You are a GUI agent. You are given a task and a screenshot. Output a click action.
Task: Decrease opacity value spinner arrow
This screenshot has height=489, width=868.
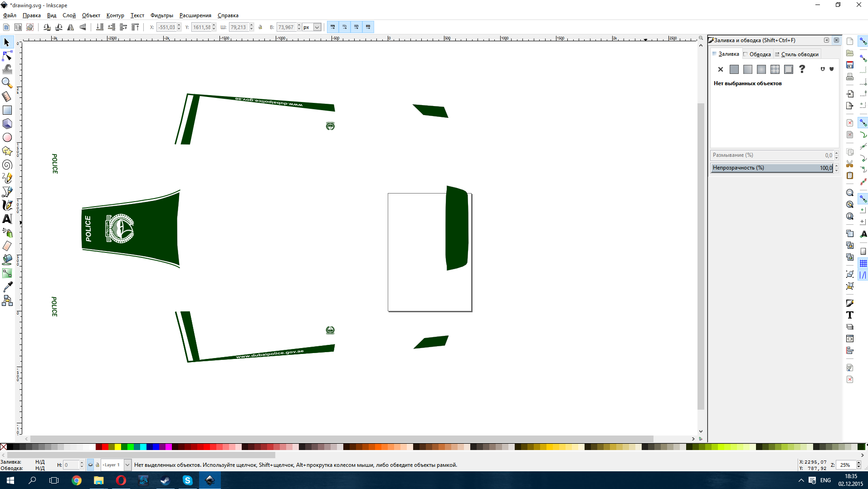(x=836, y=170)
